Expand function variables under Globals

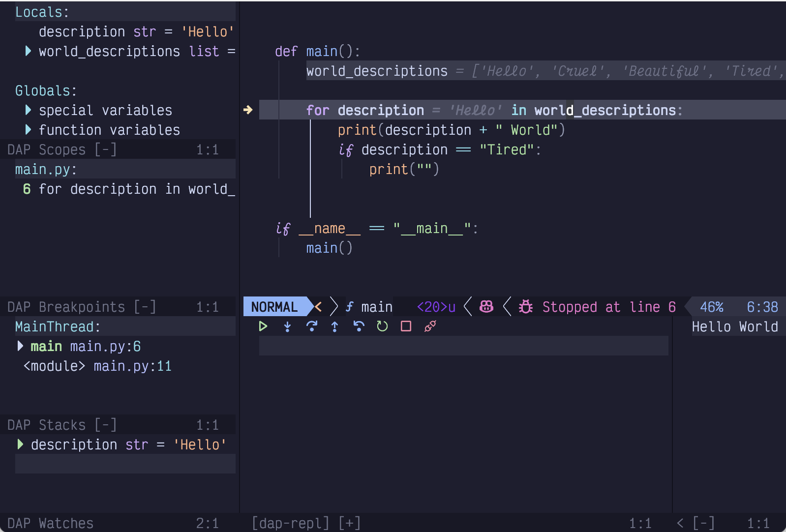pyautogui.click(x=28, y=130)
